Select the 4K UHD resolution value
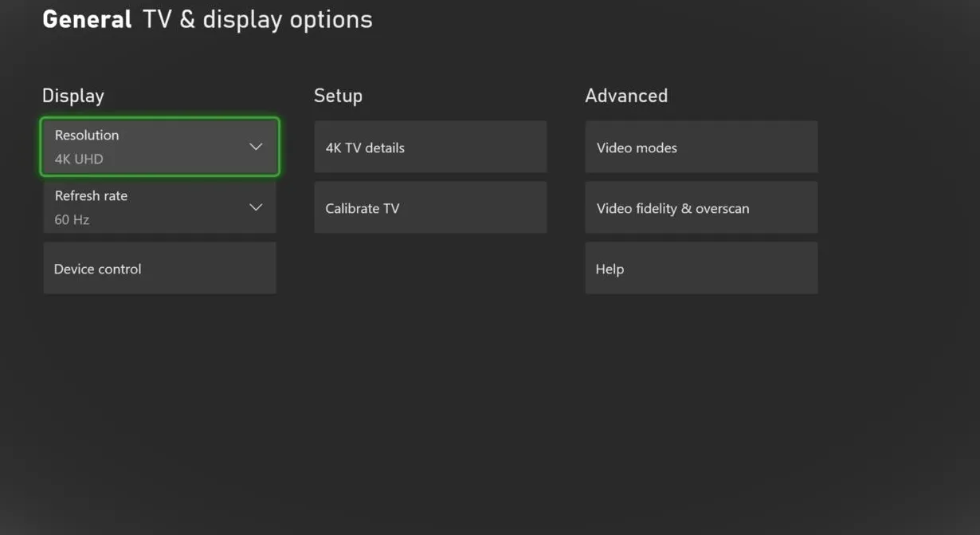This screenshot has height=535, width=980. coord(79,159)
